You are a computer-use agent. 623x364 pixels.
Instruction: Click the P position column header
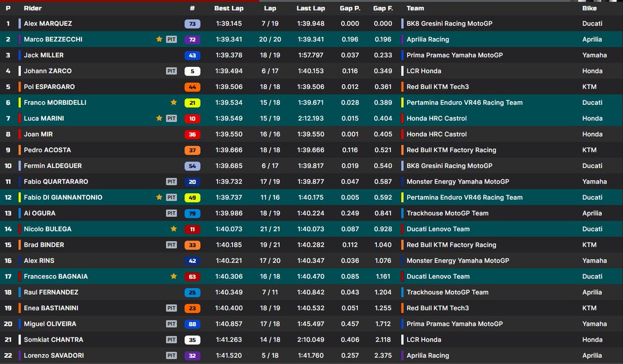8,8
